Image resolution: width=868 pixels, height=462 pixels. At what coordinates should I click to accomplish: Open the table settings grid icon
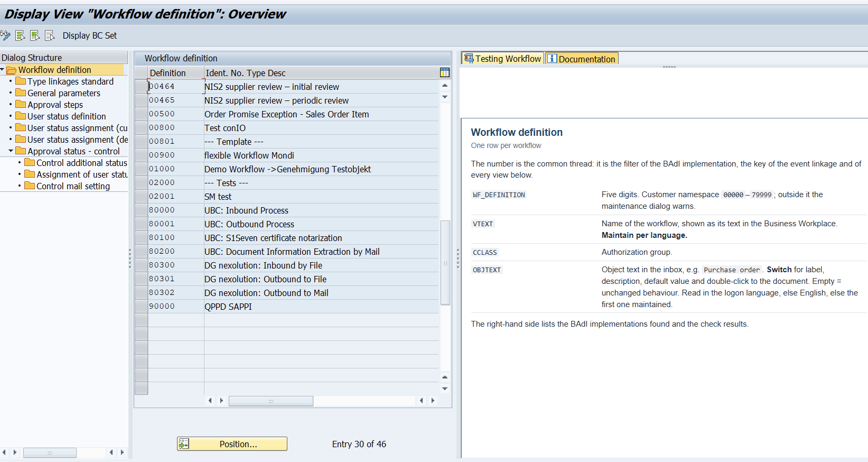(445, 72)
